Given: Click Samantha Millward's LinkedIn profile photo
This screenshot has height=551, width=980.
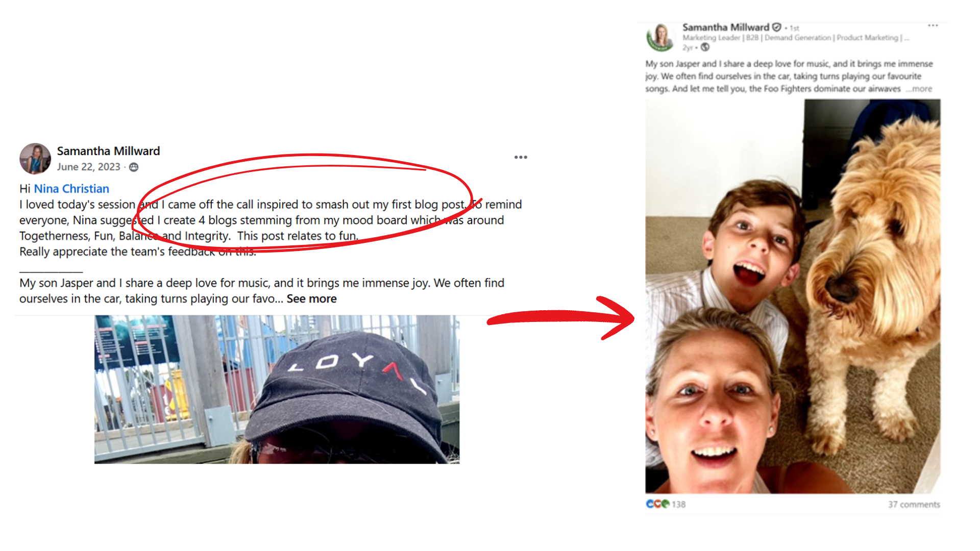Looking at the screenshot, I should click(660, 38).
